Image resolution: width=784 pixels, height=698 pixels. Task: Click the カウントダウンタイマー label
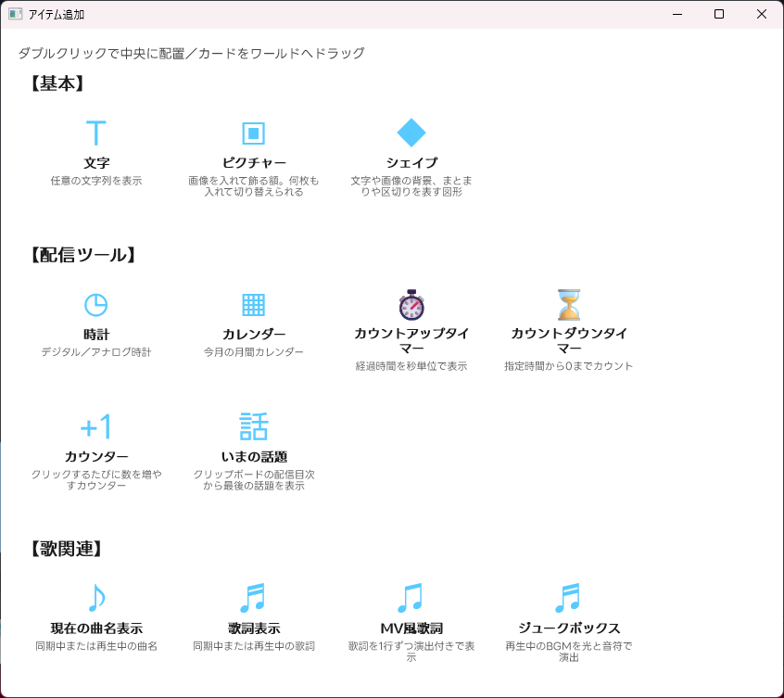point(569,340)
